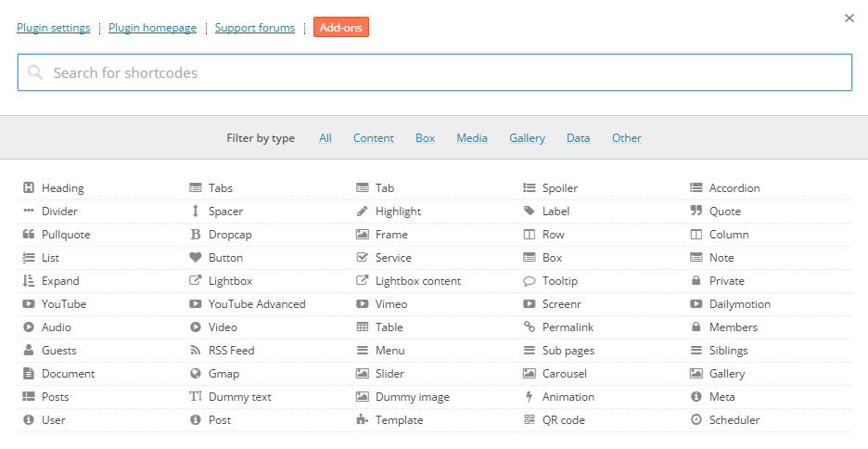
Task: Select the Private lock icon
Action: [696, 281]
